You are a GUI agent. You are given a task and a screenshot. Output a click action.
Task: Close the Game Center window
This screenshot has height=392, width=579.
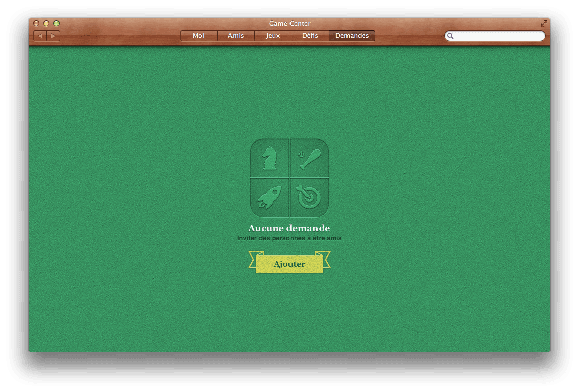pyautogui.click(x=36, y=23)
